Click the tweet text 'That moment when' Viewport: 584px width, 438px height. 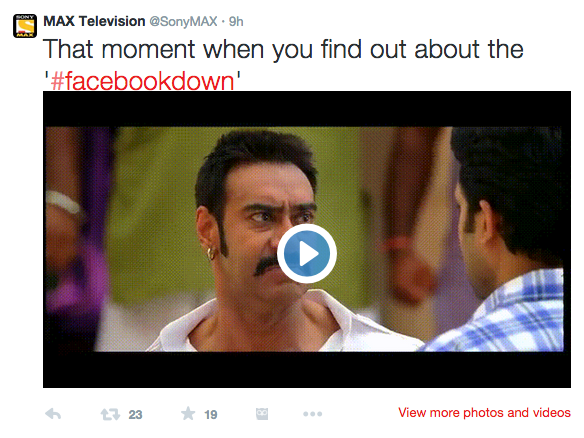119,49
